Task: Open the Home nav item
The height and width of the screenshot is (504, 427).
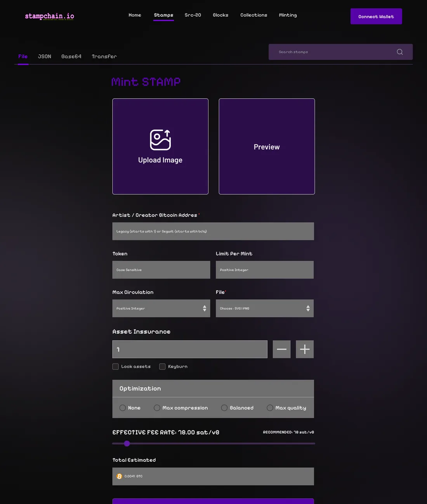Action: coord(135,15)
